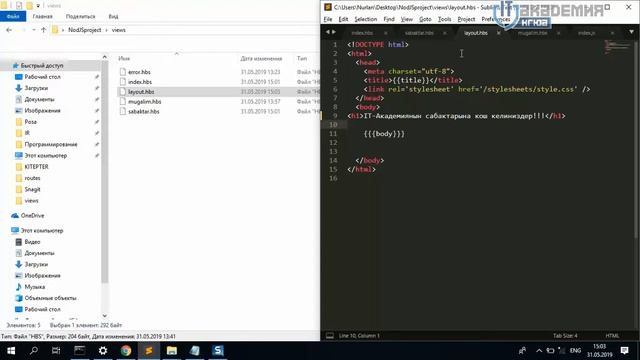Image resolution: width=640 pixels, height=360 pixels.
Task: Open Программирование folder in sidebar
Action: pyautogui.click(x=51, y=144)
